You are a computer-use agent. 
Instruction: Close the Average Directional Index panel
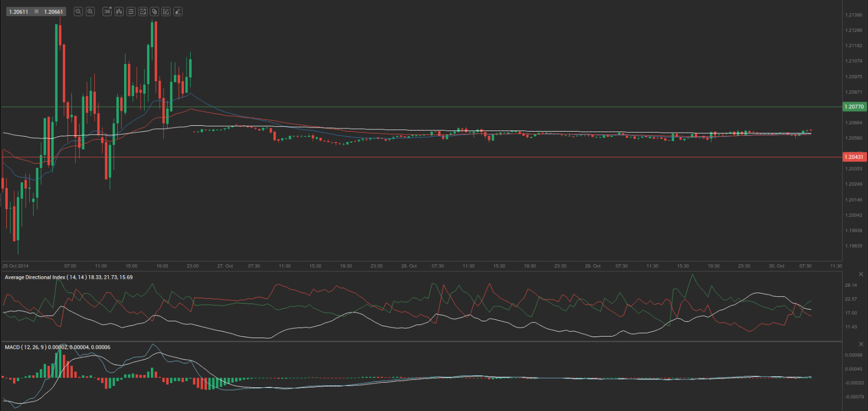861,274
